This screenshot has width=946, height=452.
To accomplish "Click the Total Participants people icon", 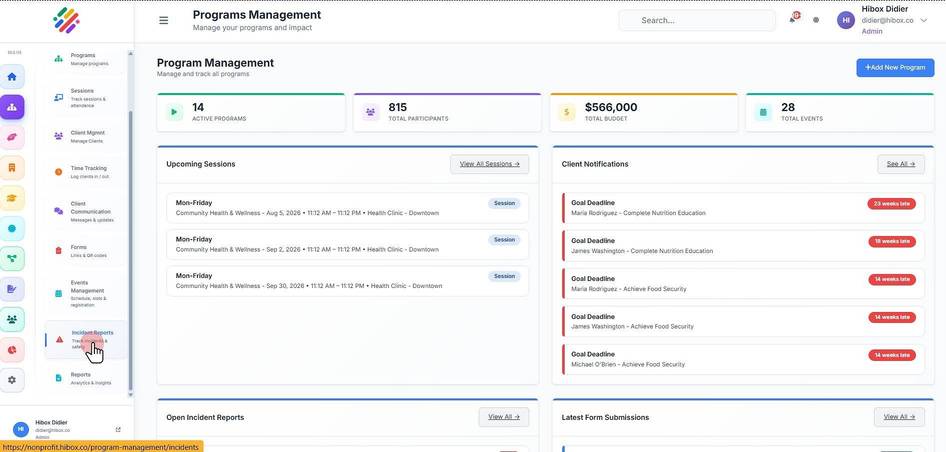I will point(370,112).
